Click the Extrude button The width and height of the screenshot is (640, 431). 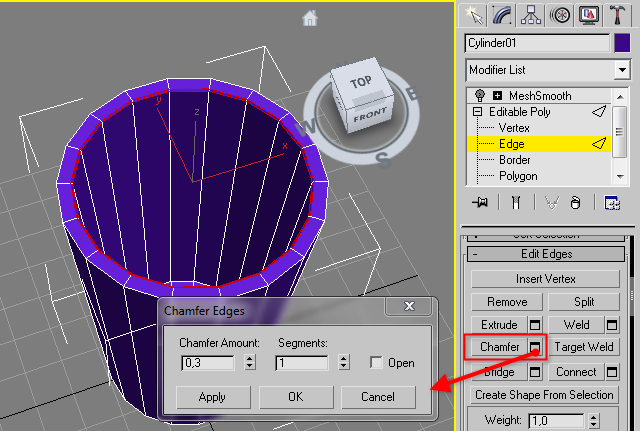click(499, 325)
